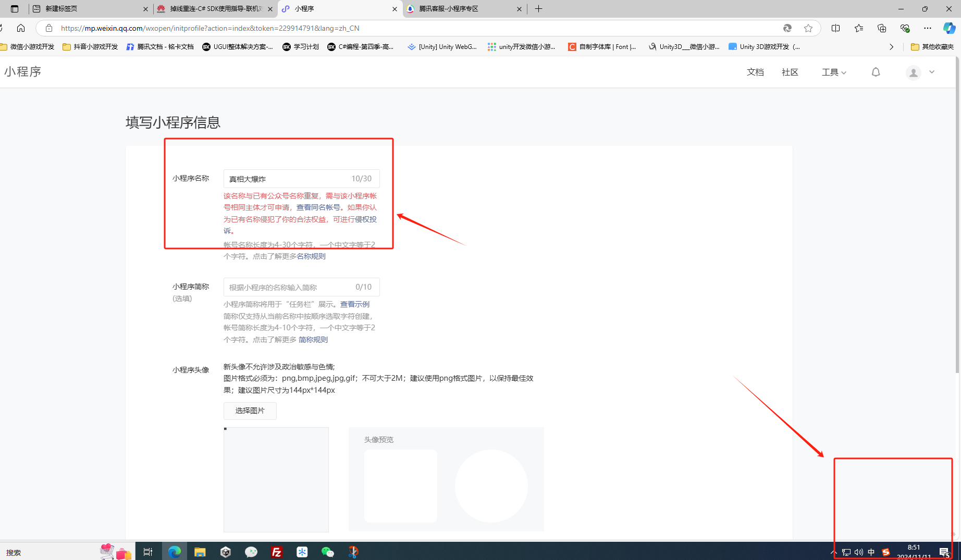Image resolution: width=961 pixels, height=560 pixels.
Task: Open the 学习计划 bookmark
Action: pyautogui.click(x=301, y=47)
